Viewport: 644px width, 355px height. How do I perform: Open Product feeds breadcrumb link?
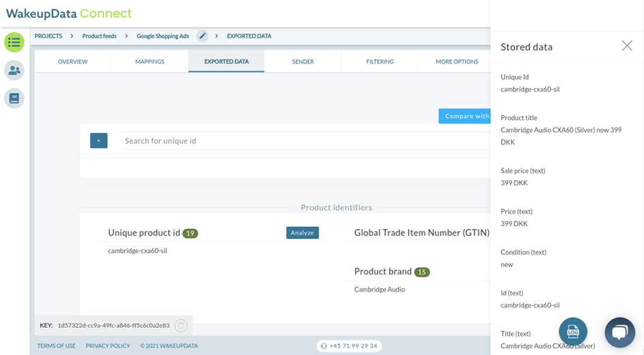coord(99,36)
